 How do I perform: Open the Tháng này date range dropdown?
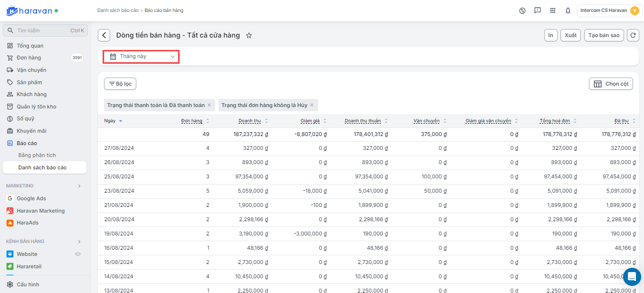click(142, 57)
